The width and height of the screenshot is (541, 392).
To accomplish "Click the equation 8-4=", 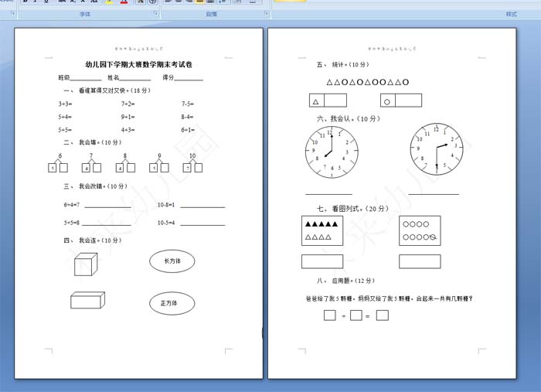I will click(187, 117).
